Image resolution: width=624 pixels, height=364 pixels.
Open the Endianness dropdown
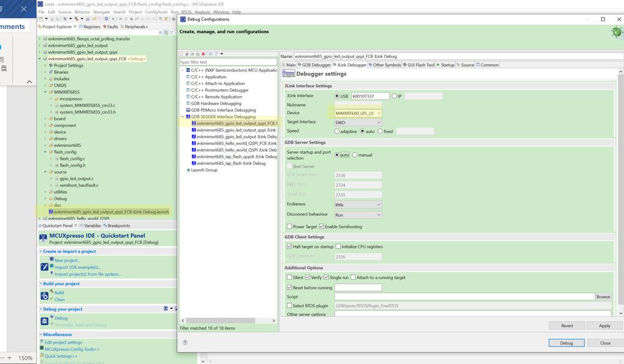click(358, 204)
